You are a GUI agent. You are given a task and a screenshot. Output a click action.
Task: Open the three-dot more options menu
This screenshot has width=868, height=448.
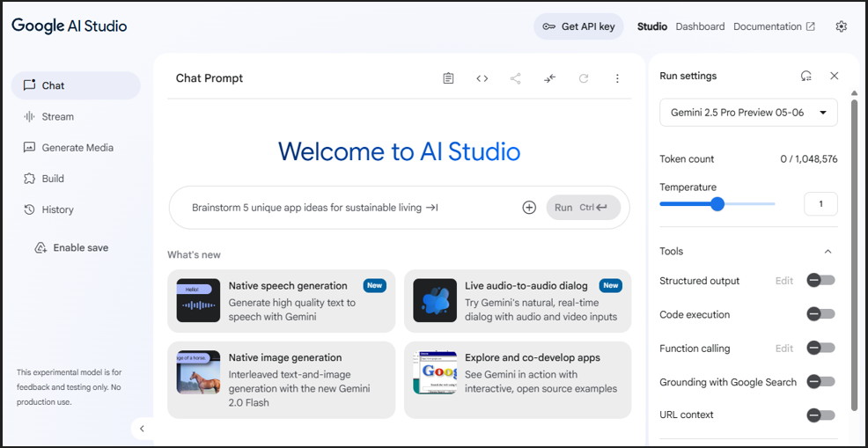click(617, 78)
